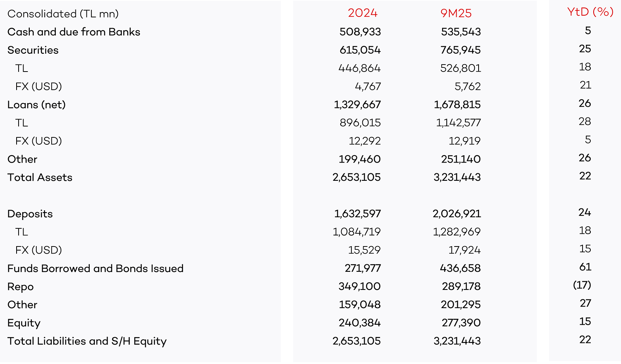Select the Repo row label
621x364 pixels.
coord(21,287)
